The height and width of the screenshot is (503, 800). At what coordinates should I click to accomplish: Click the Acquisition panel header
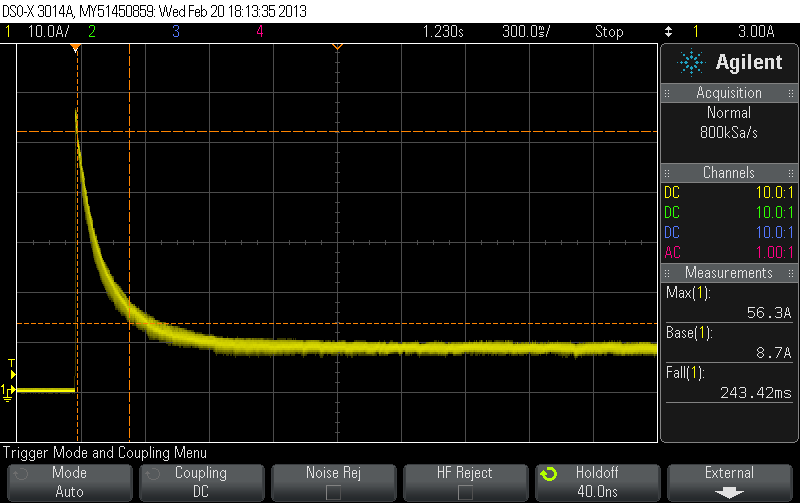pyautogui.click(x=729, y=93)
